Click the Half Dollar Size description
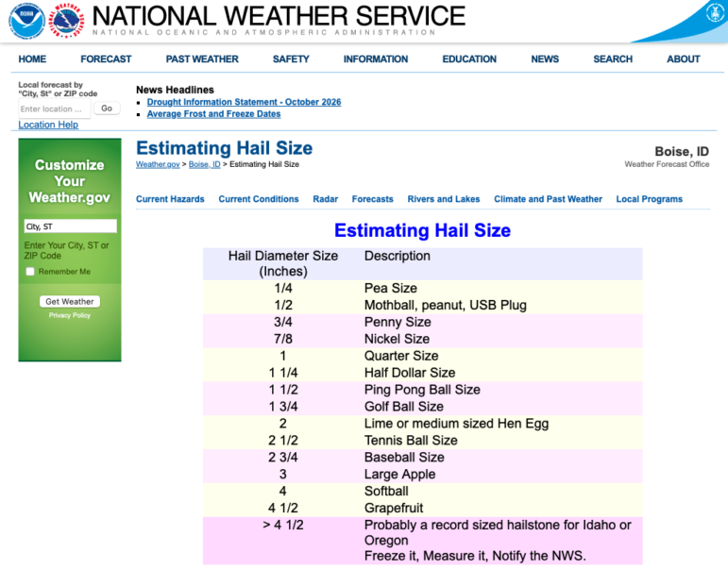Image resolution: width=728 pixels, height=586 pixels. tap(410, 373)
